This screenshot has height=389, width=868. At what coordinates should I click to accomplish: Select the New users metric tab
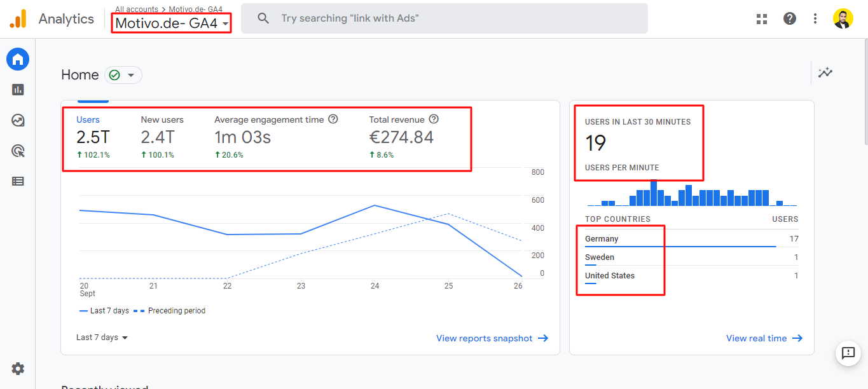pos(162,137)
